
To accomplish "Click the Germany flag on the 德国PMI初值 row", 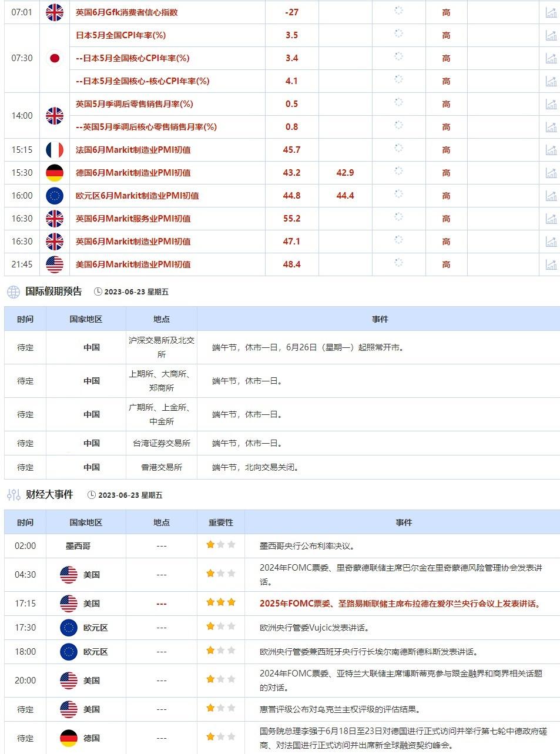I will point(55,172).
